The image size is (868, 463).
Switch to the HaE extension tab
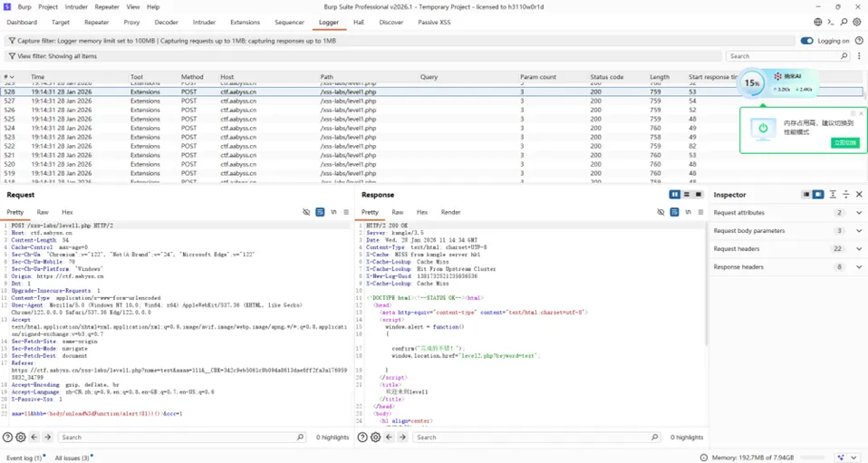coord(359,22)
